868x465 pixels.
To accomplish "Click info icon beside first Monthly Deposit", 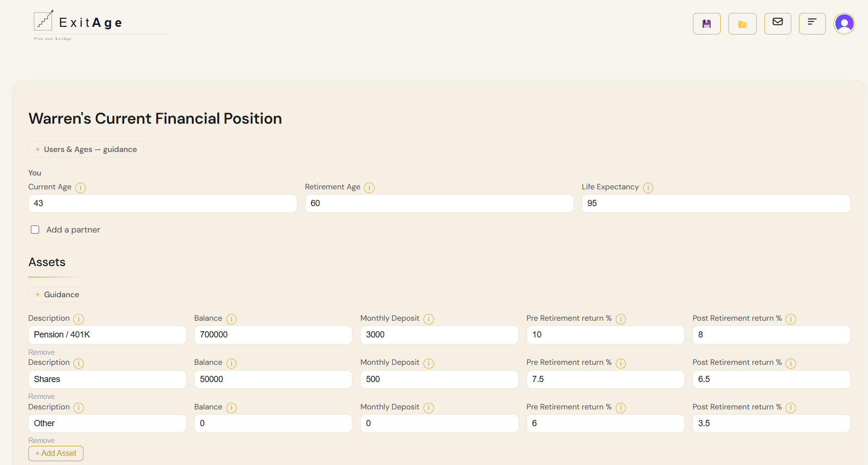I will 429,319.
